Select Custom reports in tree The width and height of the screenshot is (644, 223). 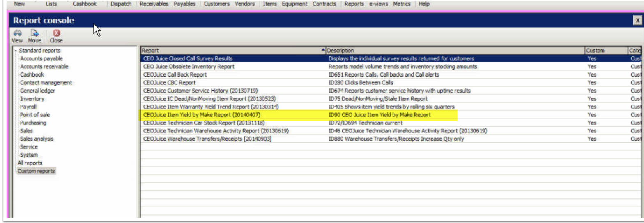click(36, 171)
